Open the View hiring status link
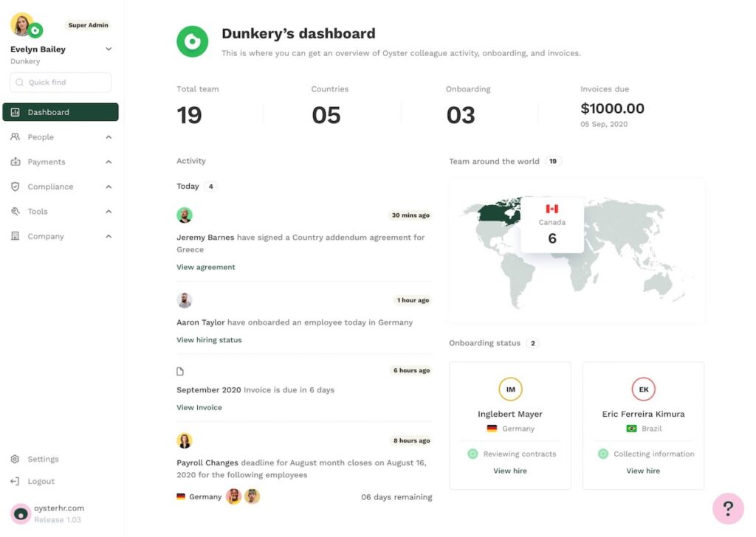The width and height of the screenshot is (756, 537). point(209,340)
